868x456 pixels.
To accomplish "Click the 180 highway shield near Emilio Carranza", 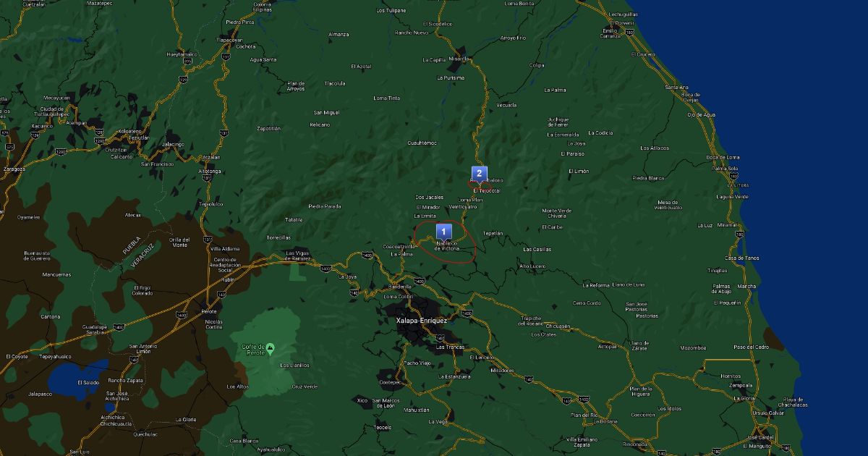I will 629,32.
